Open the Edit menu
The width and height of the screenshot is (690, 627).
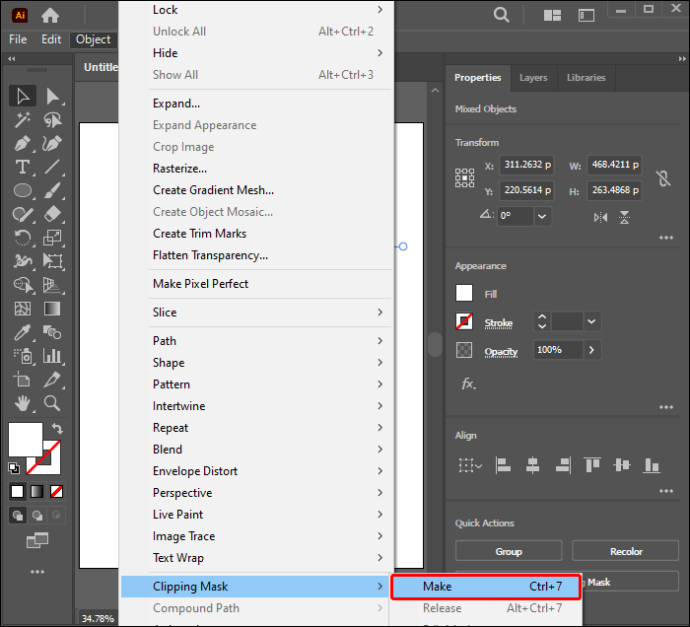pyautogui.click(x=51, y=40)
